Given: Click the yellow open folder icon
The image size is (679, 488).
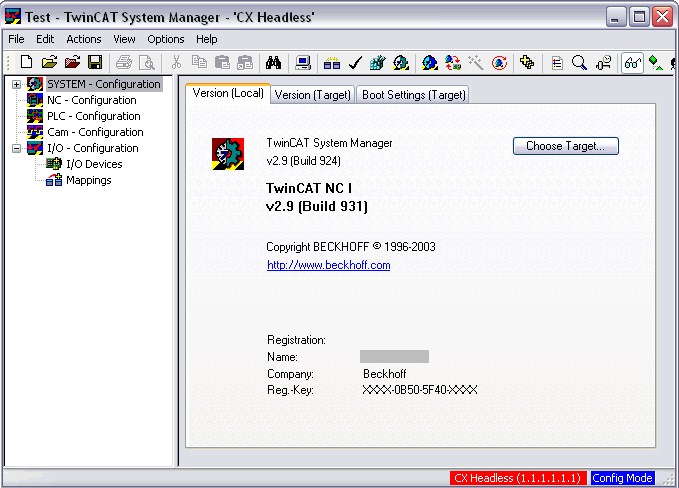Looking at the screenshot, I should pos(49,63).
